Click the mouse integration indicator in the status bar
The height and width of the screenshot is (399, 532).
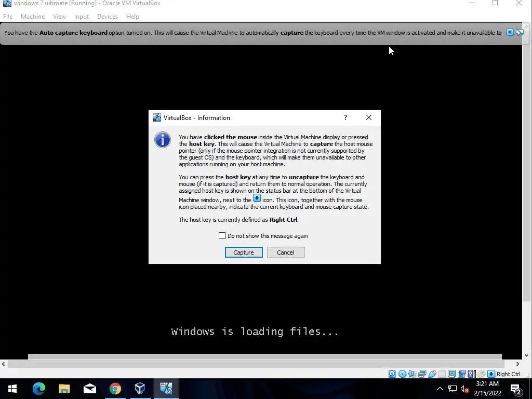pos(481,374)
